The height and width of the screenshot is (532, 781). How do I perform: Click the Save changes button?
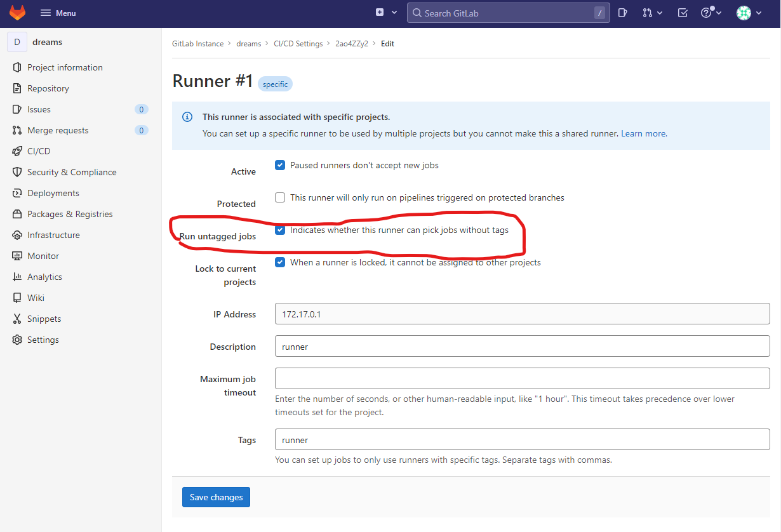point(216,497)
